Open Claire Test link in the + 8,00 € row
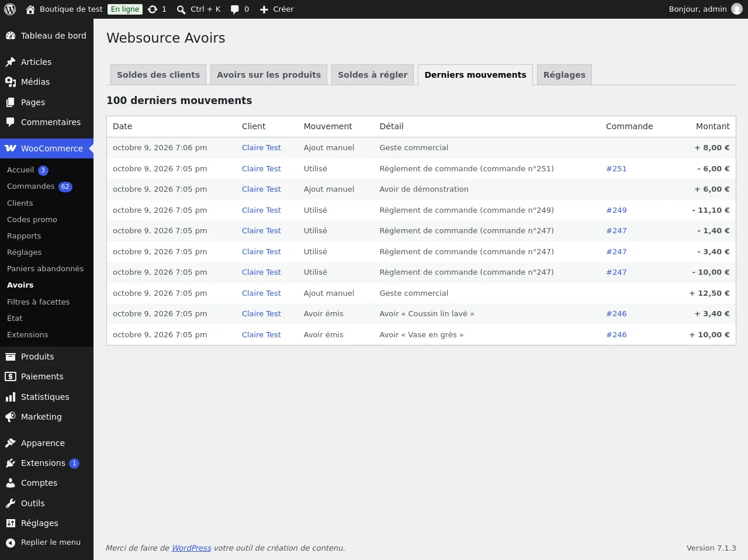 [x=261, y=147]
